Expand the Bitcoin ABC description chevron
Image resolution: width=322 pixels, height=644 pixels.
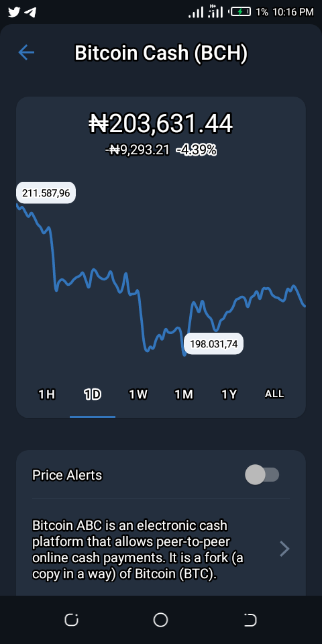(284, 549)
